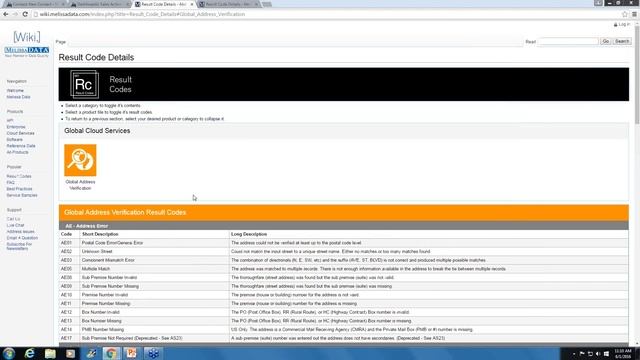
Task: Close the Result Code Details tab
Action: (x=192, y=4)
